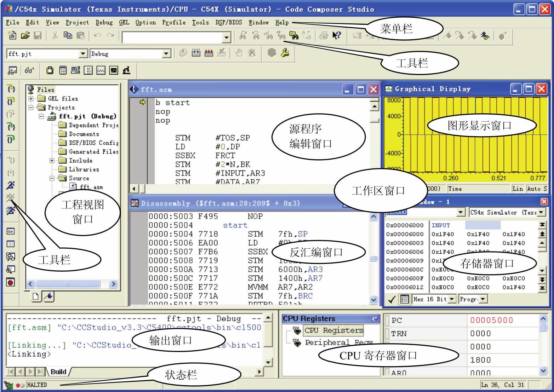Screen dimensions: 554x392
Task: Open the C54x Simulator dropdown in memory window
Action: pyautogui.click(x=541, y=212)
